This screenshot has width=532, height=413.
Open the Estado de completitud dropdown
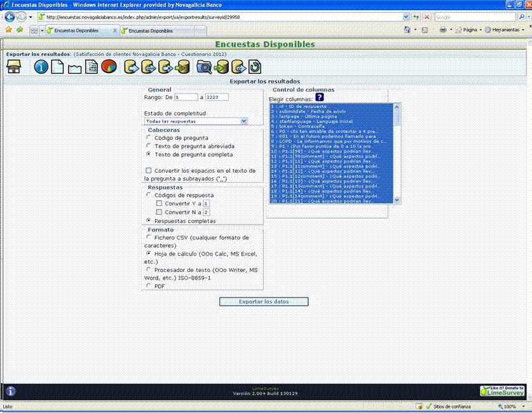click(196, 121)
